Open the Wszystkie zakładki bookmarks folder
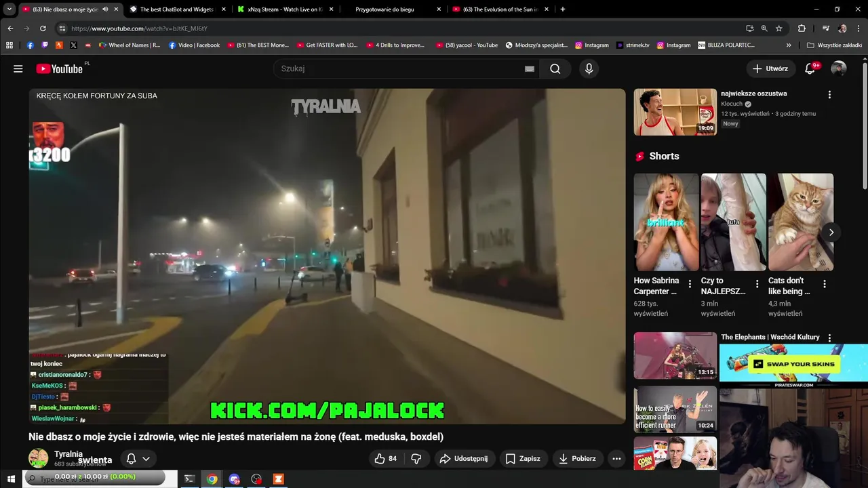The width and height of the screenshot is (868, 488). pos(835,45)
